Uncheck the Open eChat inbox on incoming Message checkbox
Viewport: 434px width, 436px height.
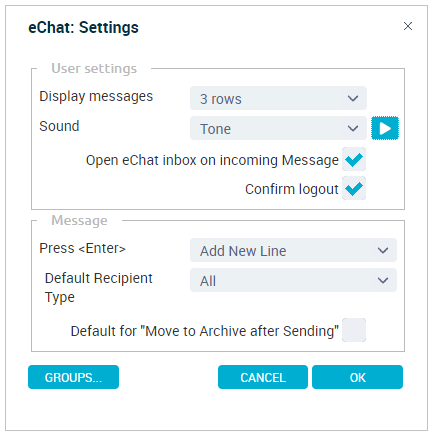[354, 159]
